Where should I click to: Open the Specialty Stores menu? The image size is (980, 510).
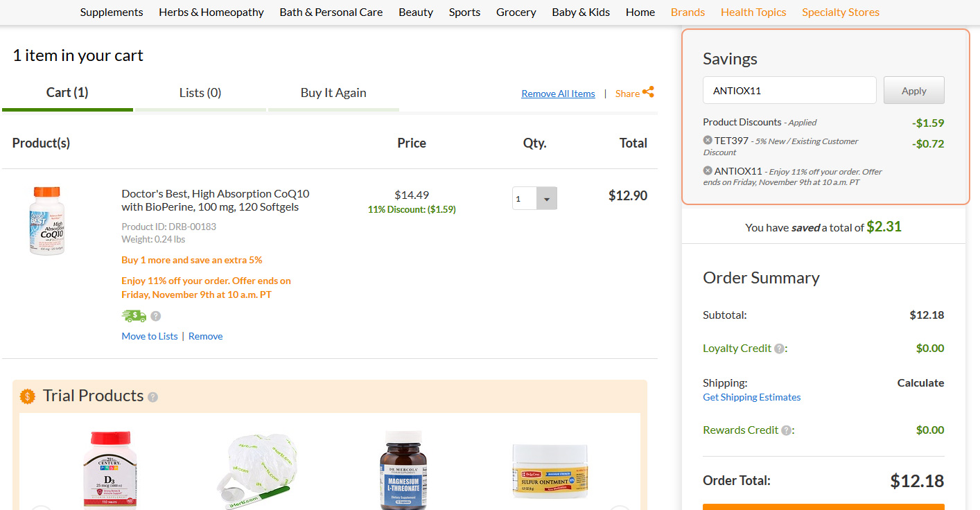[x=840, y=12]
